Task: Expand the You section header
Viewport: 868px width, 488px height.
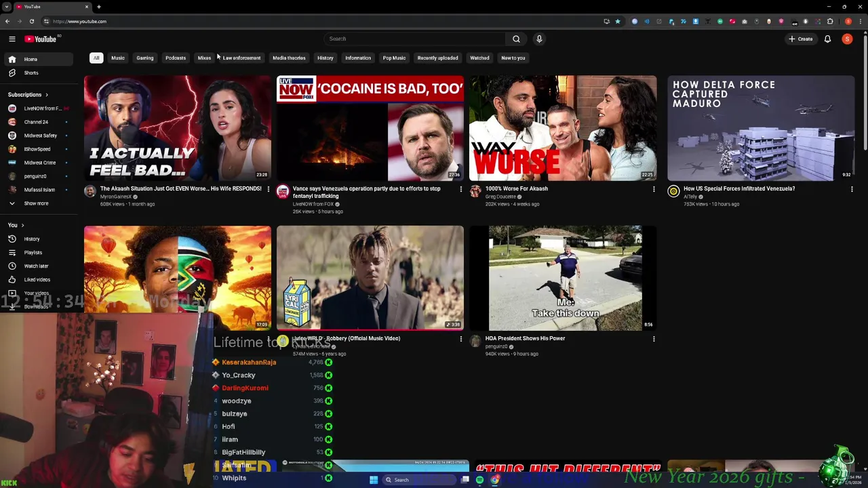Action: tap(16, 225)
